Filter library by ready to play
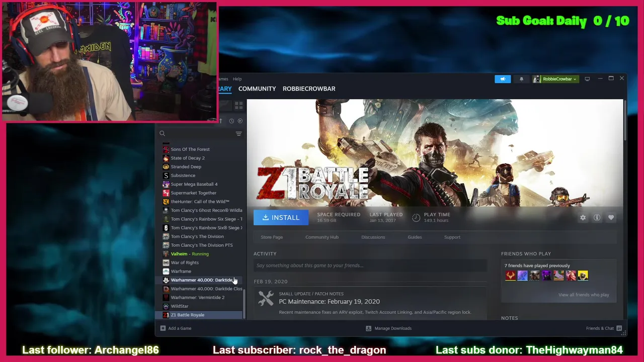Image resolution: width=644 pixels, height=362 pixels. click(240, 121)
